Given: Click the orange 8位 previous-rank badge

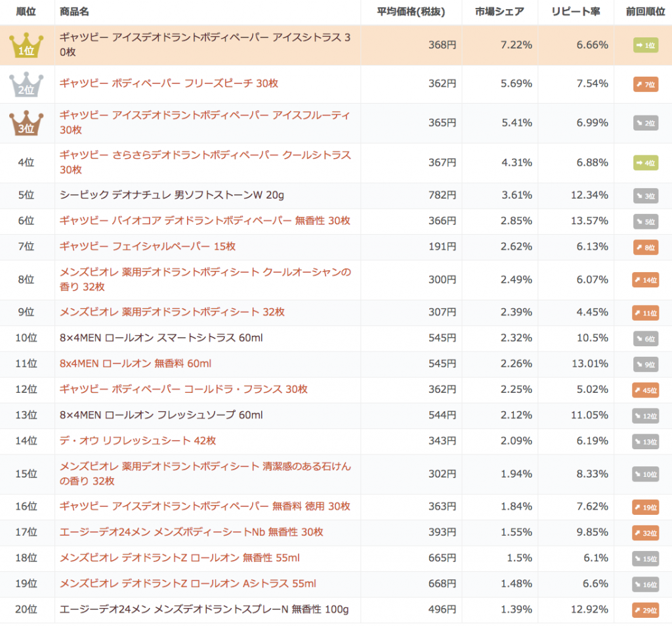Looking at the screenshot, I should pos(646,247).
